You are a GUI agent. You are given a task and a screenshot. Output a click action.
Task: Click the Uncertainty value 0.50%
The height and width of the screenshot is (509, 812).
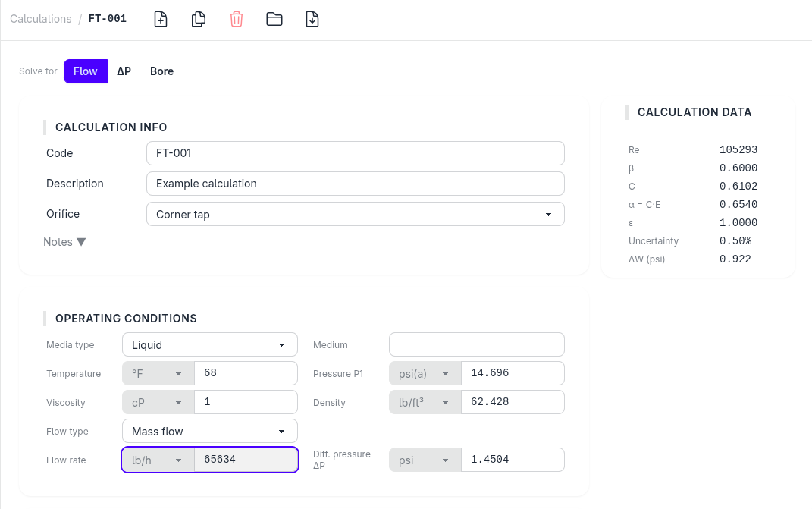735,240
